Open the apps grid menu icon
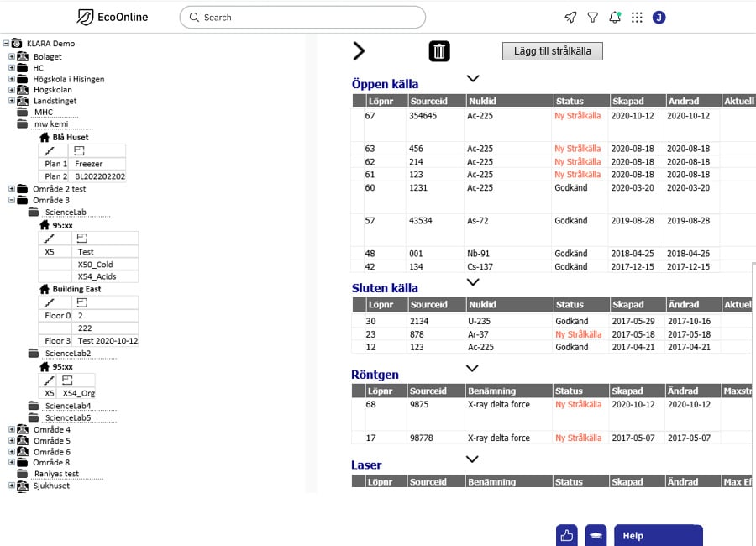The image size is (756, 546). (x=637, y=18)
